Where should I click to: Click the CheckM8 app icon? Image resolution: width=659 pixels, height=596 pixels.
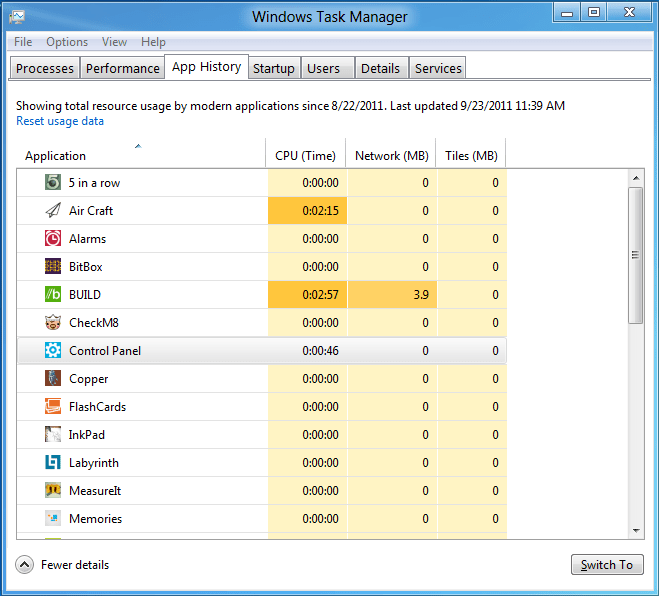pos(53,322)
